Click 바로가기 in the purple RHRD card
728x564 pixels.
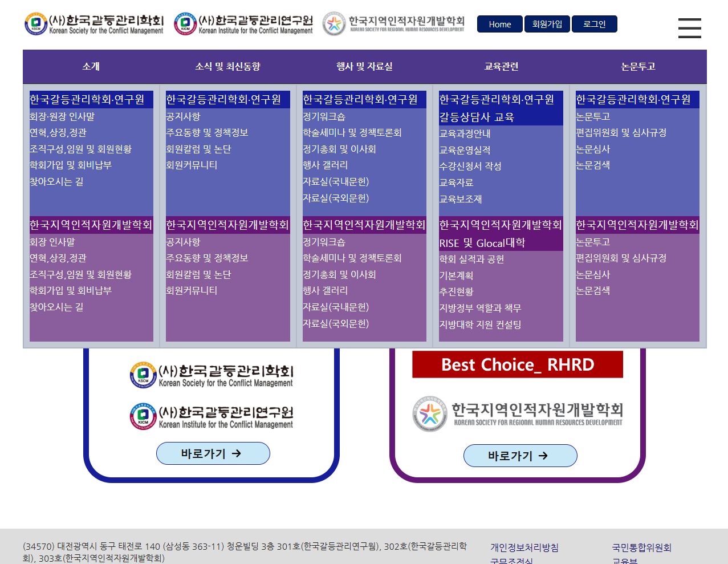coord(520,456)
